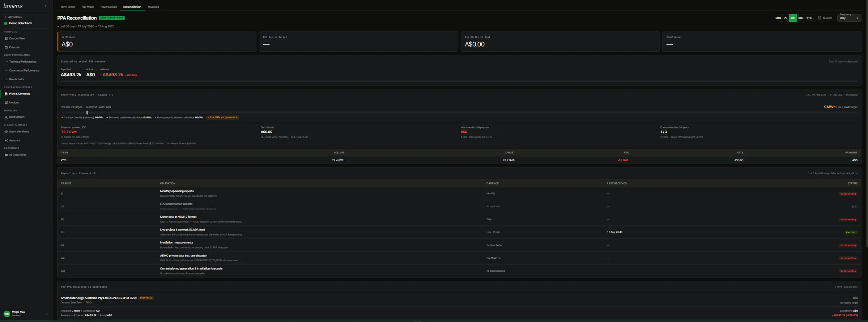Click the Monthly operating reports row
868x322 pixels.
pos(459,194)
